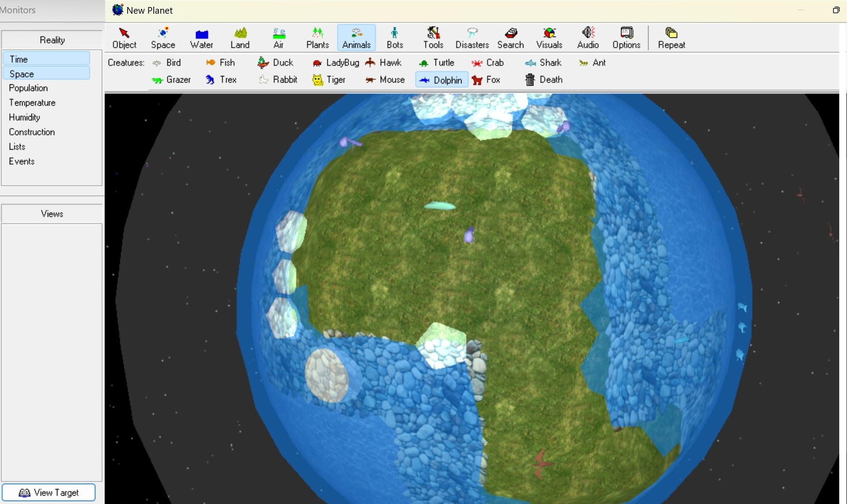The width and height of the screenshot is (860, 504).
Task: Open the Audio toolbar category
Action: [588, 38]
